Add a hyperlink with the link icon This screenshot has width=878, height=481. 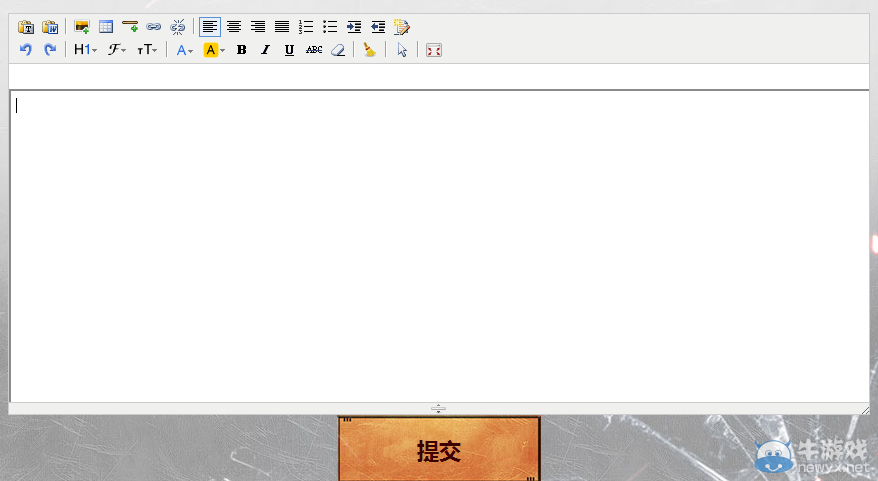point(154,27)
